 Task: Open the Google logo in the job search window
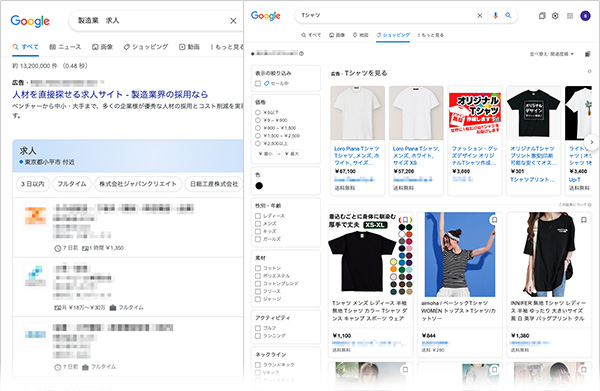tap(30, 21)
